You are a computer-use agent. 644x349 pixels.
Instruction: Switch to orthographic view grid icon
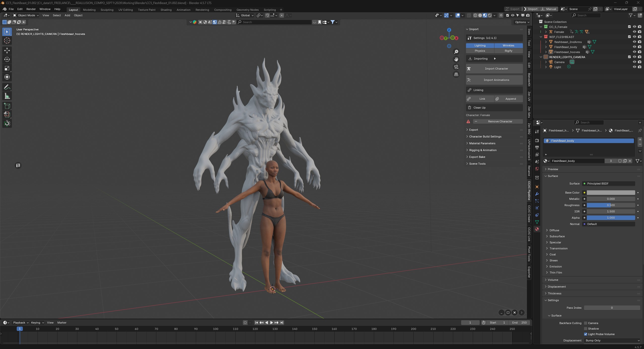click(x=456, y=74)
